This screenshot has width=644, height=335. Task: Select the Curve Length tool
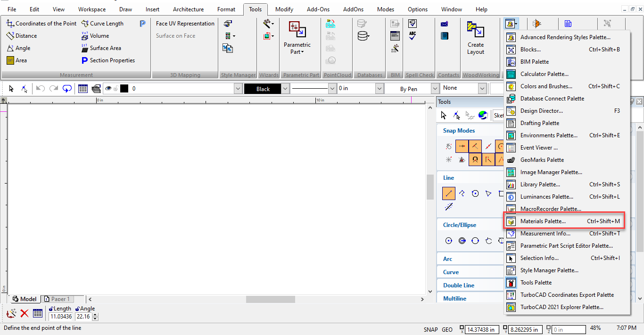point(102,24)
